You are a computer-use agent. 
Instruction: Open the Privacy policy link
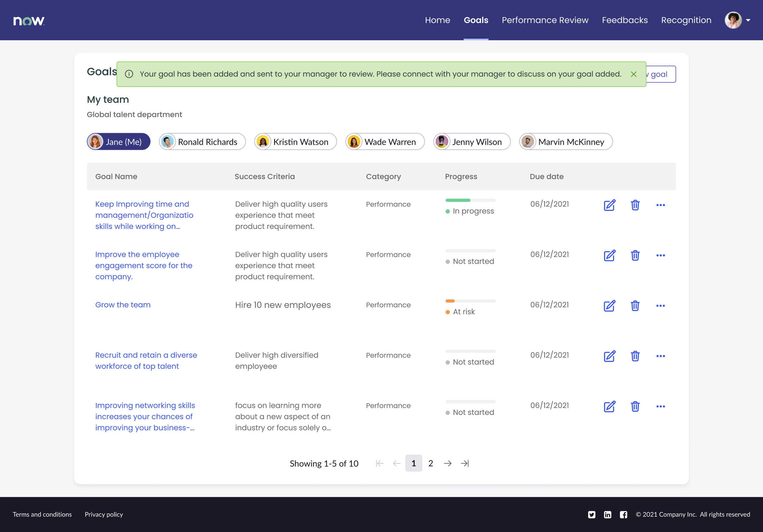[104, 514]
